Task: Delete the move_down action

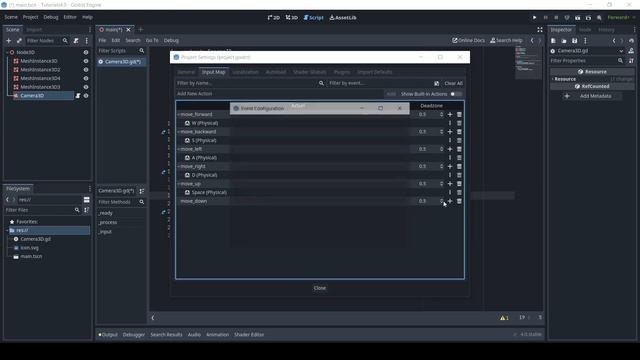Action: (459, 201)
